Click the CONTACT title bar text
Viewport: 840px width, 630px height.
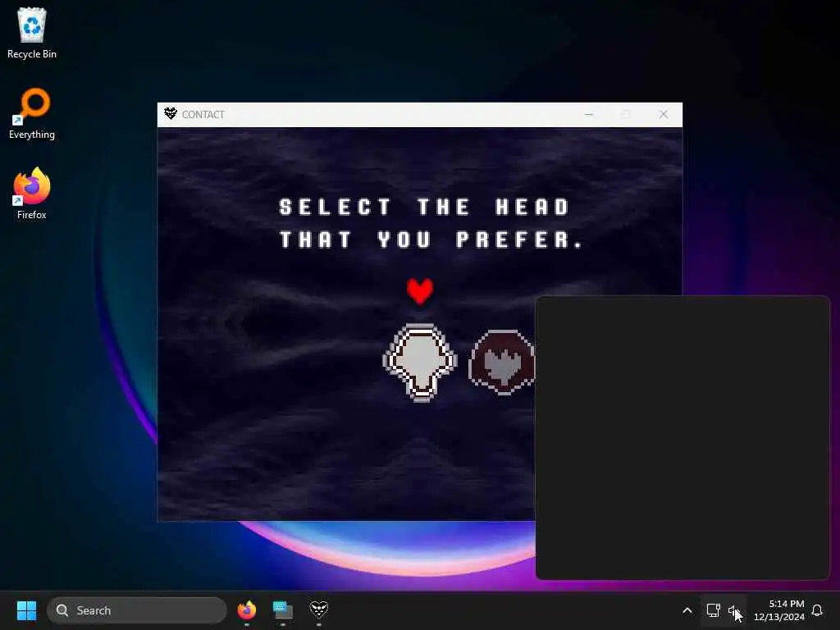point(203,114)
